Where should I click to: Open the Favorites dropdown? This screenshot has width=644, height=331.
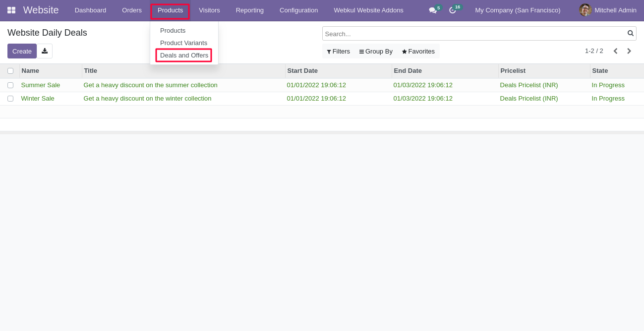click(418, 51)
